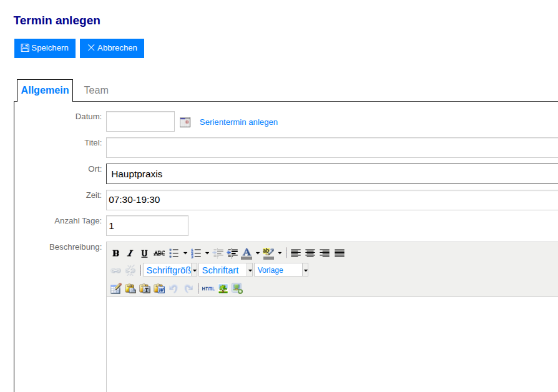Toggle underline formatting
This screenshot has width=558, height=392.
tap(144, 253)
